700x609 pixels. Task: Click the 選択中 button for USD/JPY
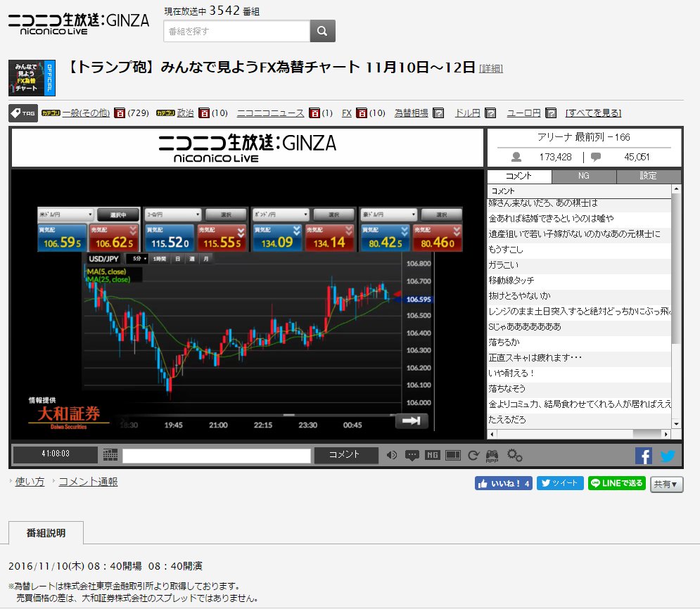click(118, 215)
